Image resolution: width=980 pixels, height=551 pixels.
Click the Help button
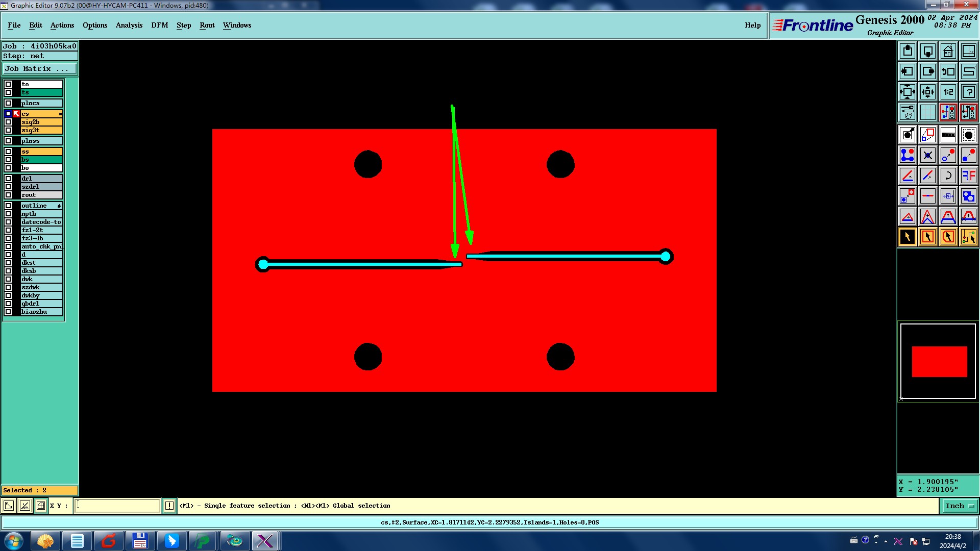pyautogui.click(x=752, y=25)
